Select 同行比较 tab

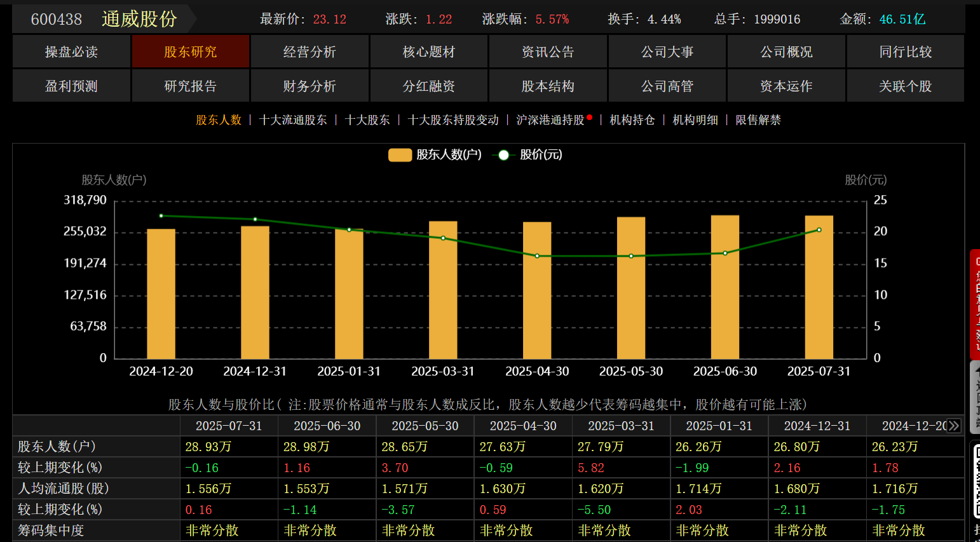(x=906, y=51)
